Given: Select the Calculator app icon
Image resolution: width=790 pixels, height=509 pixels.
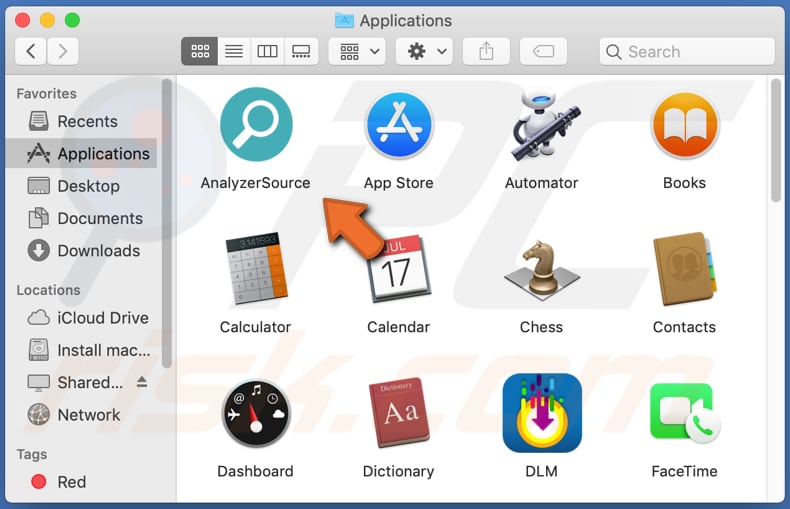Looking at the screenshot, I should click(x=256, y=268).
